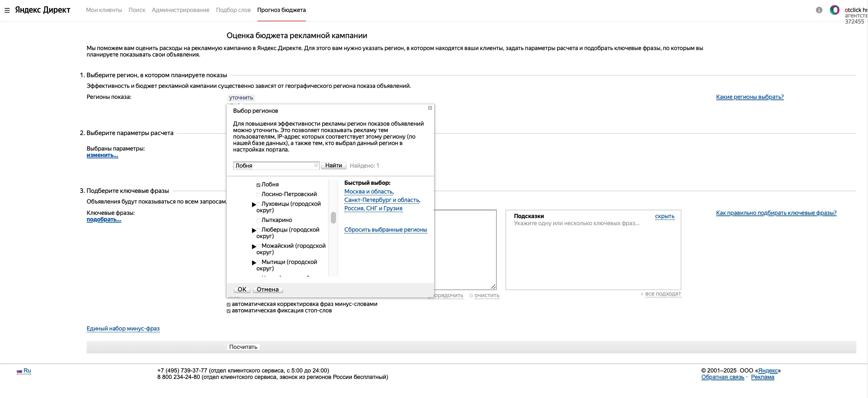Open the hamburger menu next to Яндекс Директ
Viewport: 868px width, 398px height.
point(7,10)
